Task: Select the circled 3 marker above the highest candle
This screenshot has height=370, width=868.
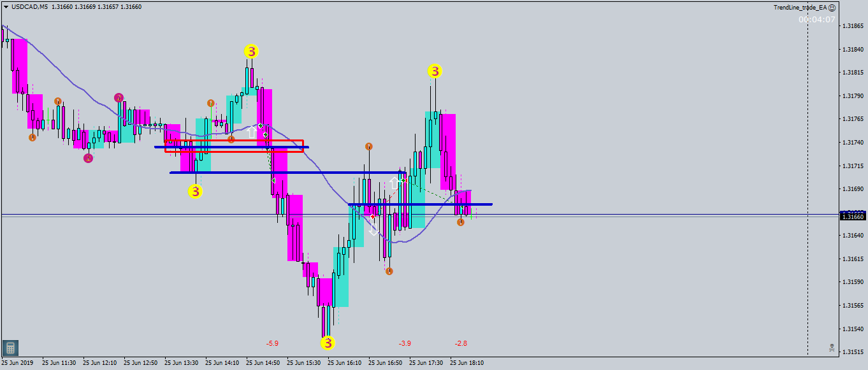Action: point(251,52)
